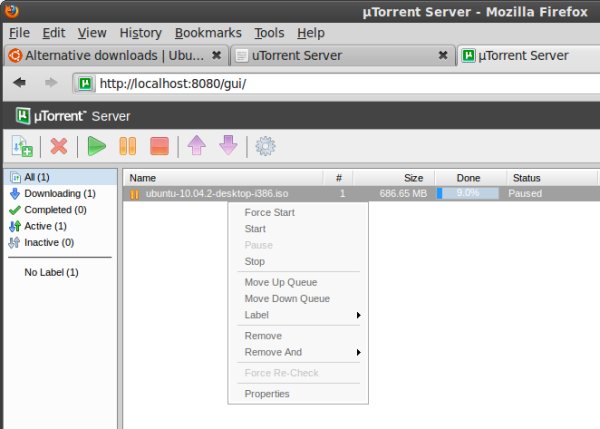Screen dimensions: 600x429
Task: Click the Add Torrent toolbar icon
Action: [x=22, y=146]
